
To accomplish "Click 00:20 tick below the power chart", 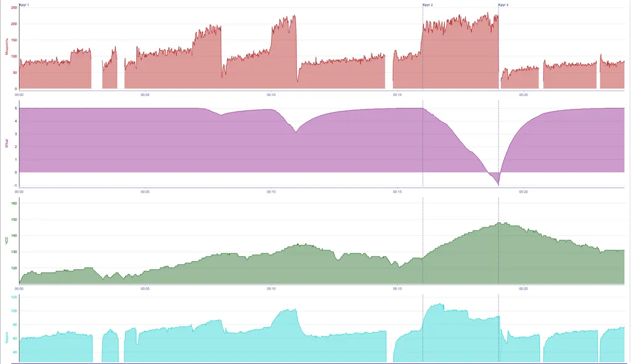I will (523, 95).
